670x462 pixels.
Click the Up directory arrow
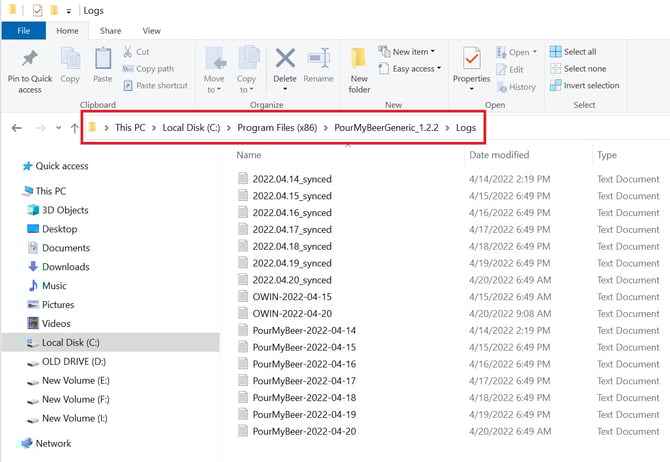click(x=75, y=128)
